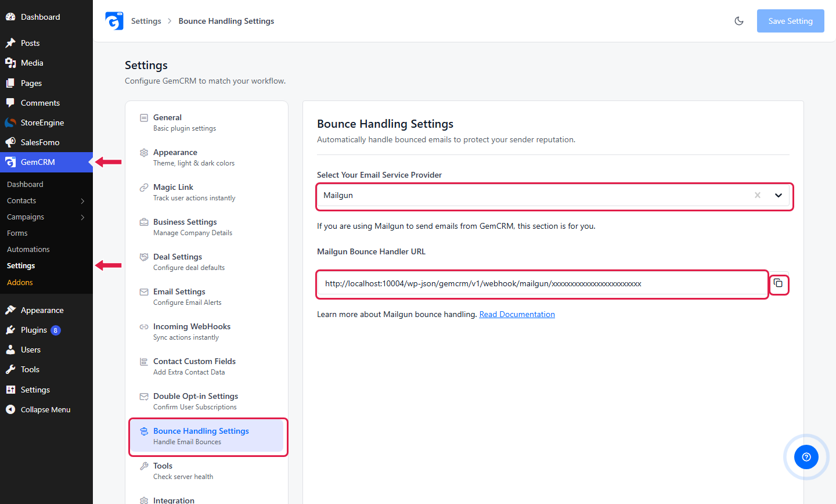Open GemCRM Dashboard submenu item

tap(25, 184)
